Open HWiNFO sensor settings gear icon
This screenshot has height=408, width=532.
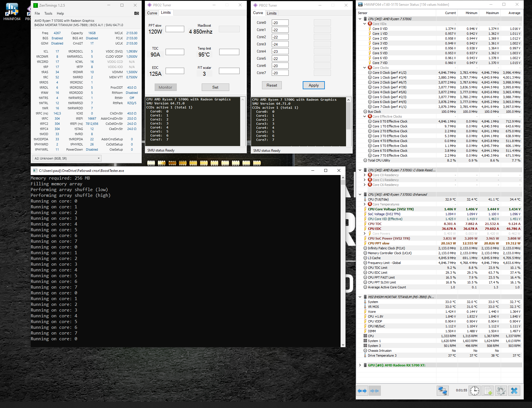(x=501, y=391)
